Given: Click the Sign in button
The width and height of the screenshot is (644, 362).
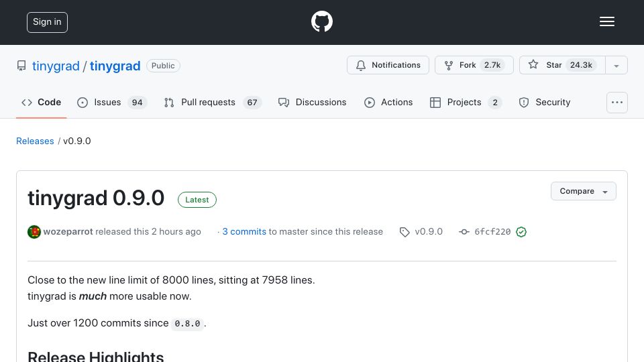Looking at the screenshot, I should 47,22.
